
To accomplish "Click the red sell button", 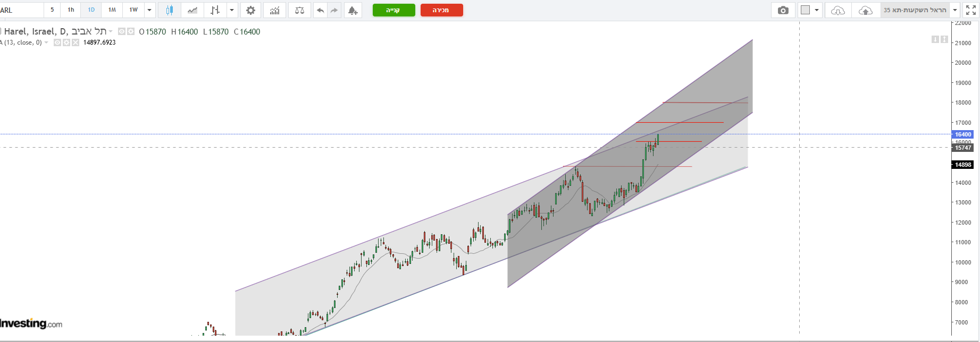I will (x=441, y=10).
